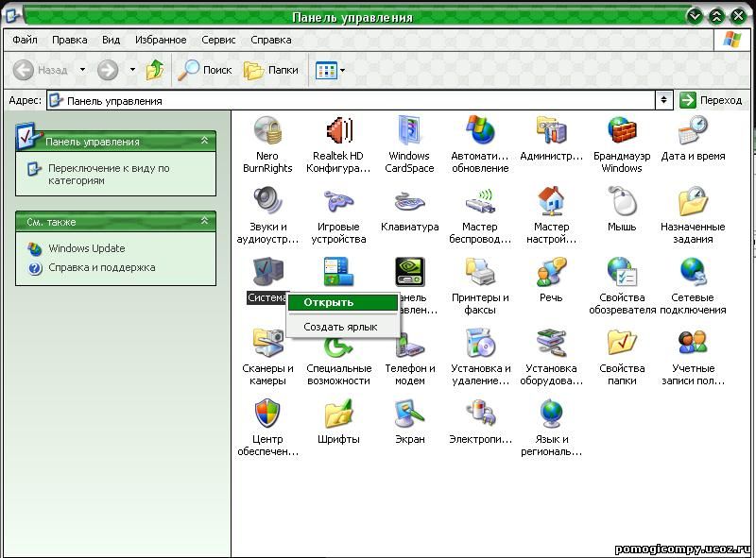
Task: Open the Файл menu
Action: pyautogui.click(x=25, y=40)
